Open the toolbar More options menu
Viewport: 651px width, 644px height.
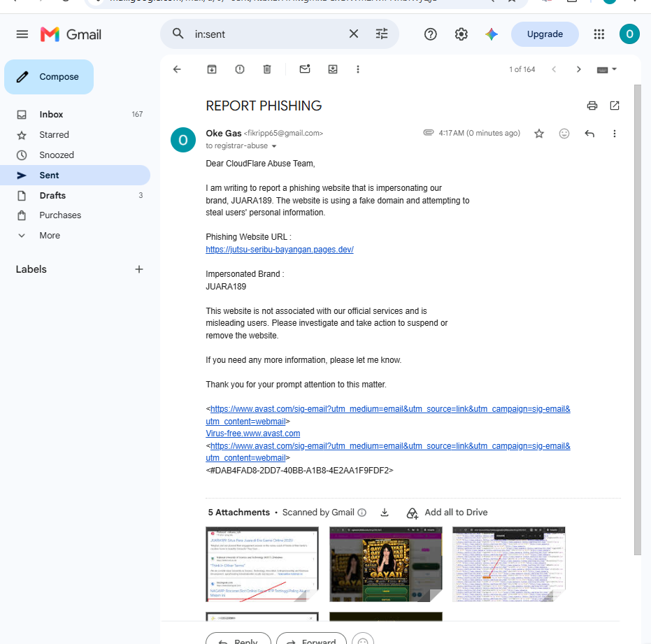click(358, 69)
